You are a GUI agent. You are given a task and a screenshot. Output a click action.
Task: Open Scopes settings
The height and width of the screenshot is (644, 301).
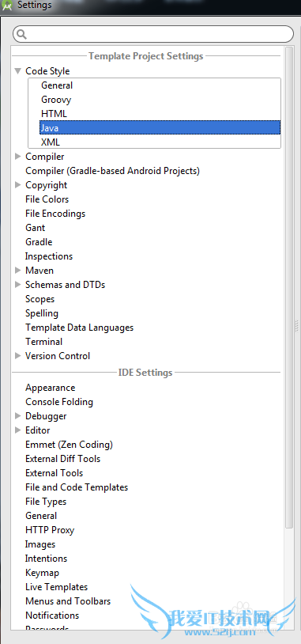click(40, 299)
